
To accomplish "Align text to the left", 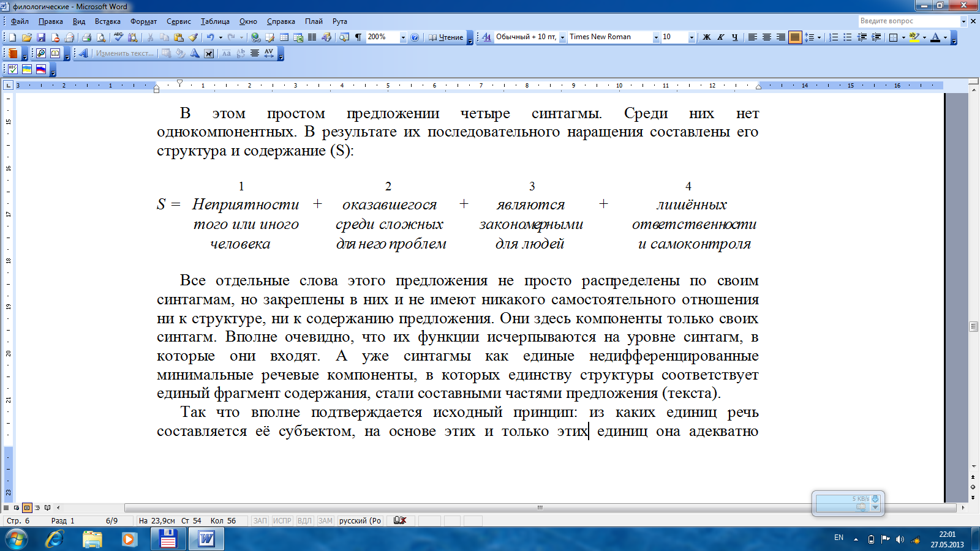I will 753,37.
